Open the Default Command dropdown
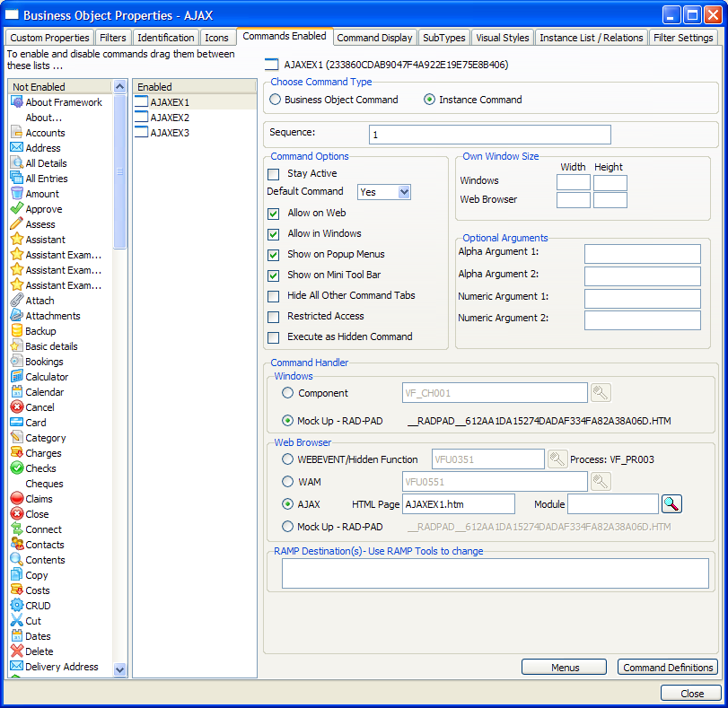The image size is (728, 708). coord(403,192)
